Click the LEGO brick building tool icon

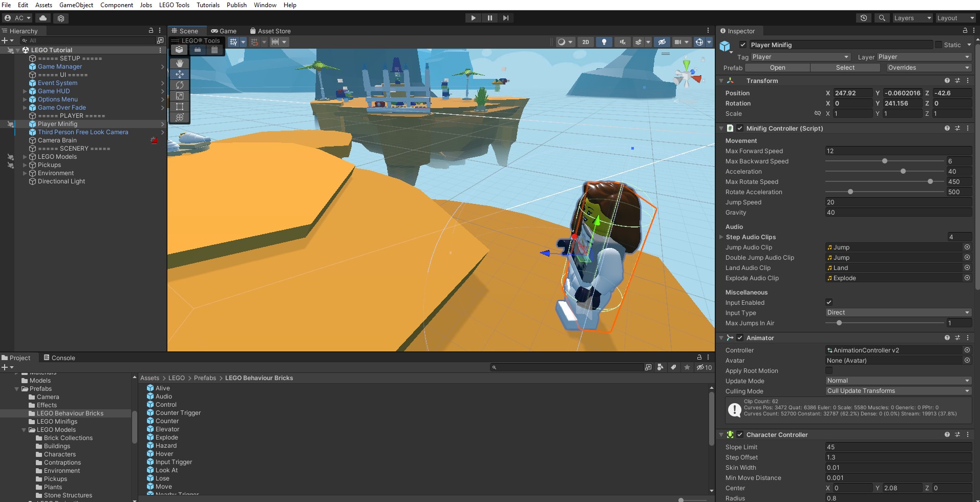(179, 50)
